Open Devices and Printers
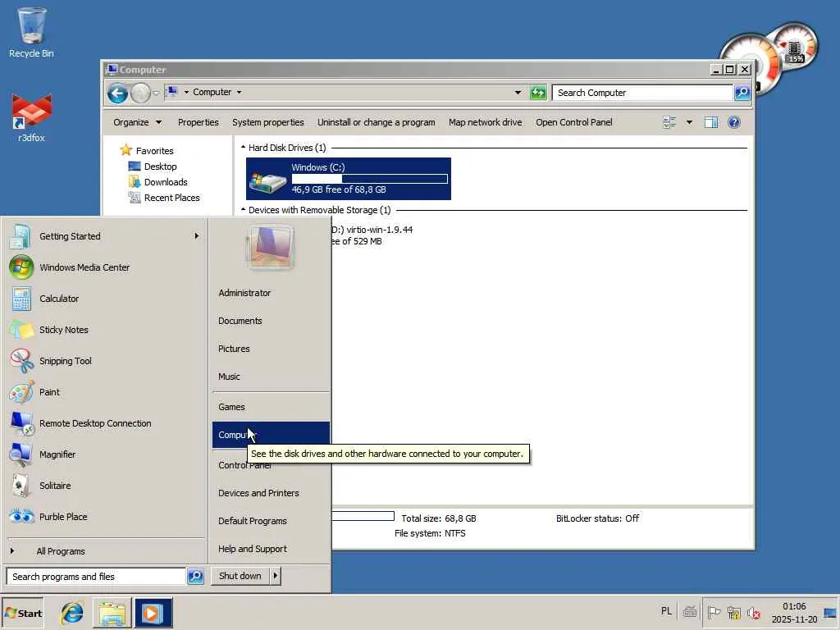Viewport: 840px width, 630px height. click(258, 493)
